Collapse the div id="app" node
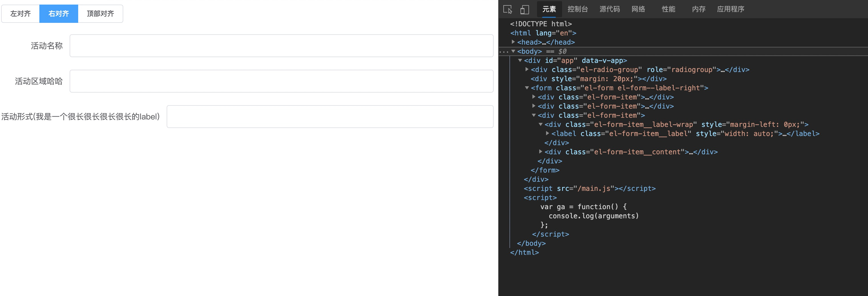 coord(520,60)
